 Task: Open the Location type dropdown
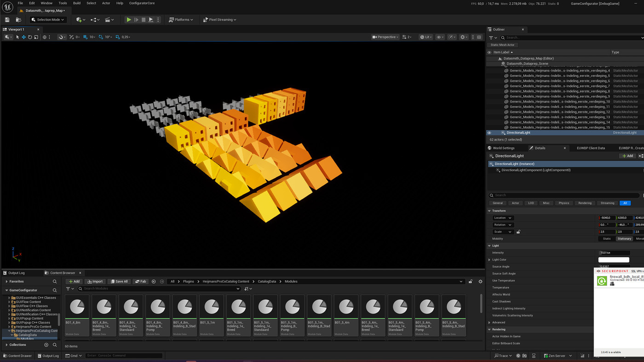click(502, 218)
